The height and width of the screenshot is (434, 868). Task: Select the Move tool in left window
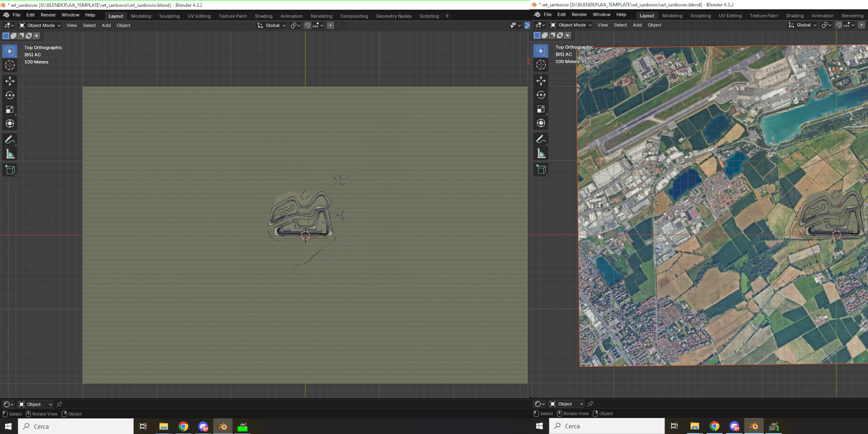tap(10, 81)
